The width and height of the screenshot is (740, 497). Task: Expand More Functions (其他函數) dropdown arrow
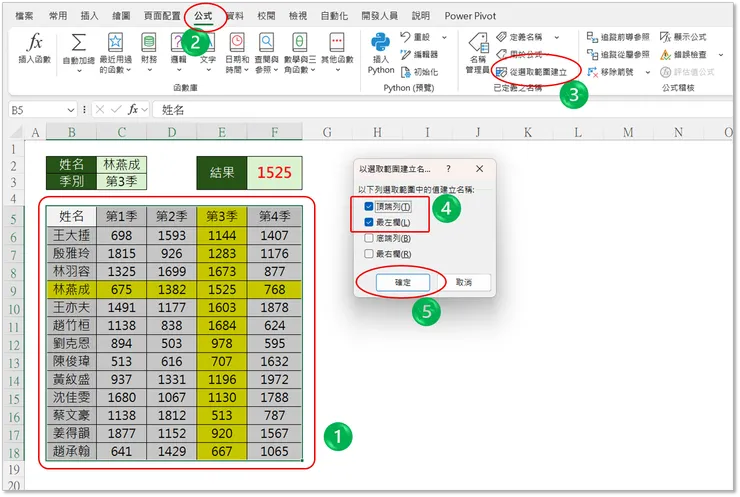337,70
